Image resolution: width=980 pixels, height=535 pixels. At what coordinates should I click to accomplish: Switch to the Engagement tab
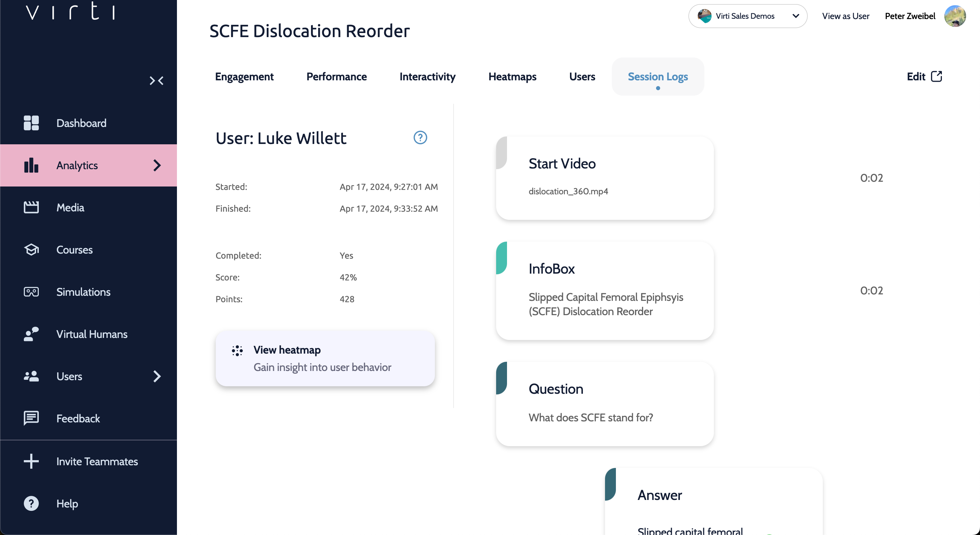(x=244, y=77)
